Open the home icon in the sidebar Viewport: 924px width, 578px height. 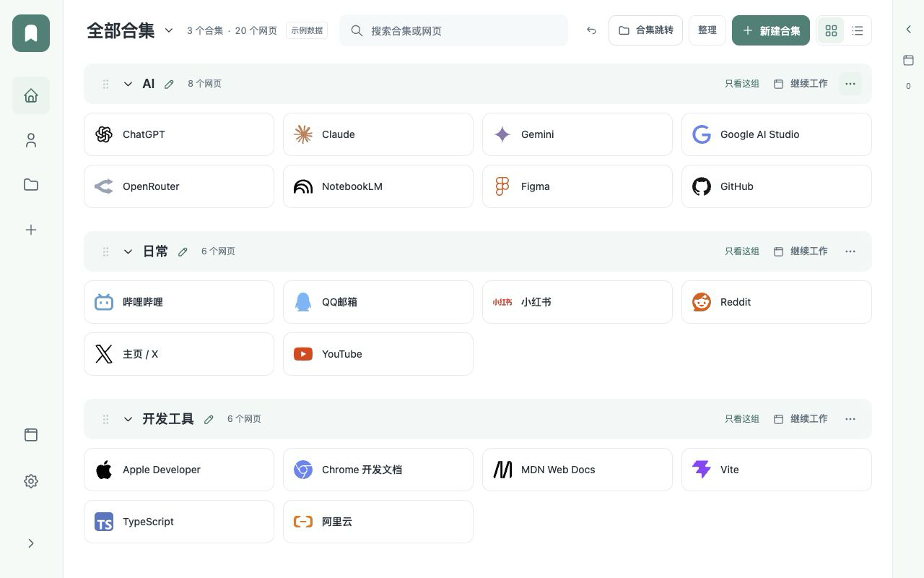point(31,95)
